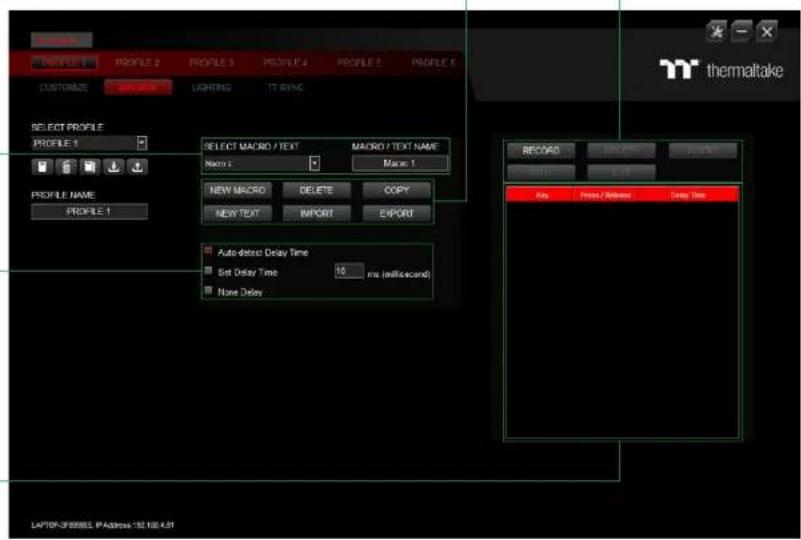
Task: Click the PROFILE NAME field
Action: pos(89,212)
